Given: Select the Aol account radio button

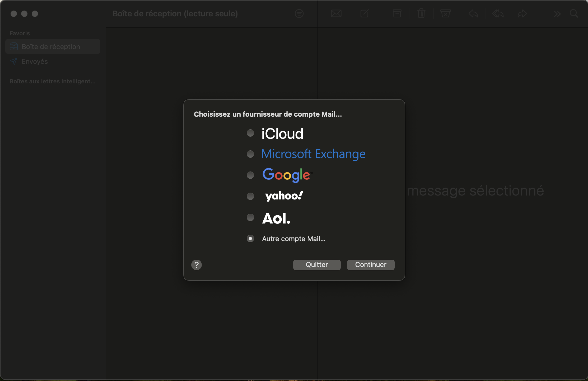Looking at the screenshot, I should (250, 217).
